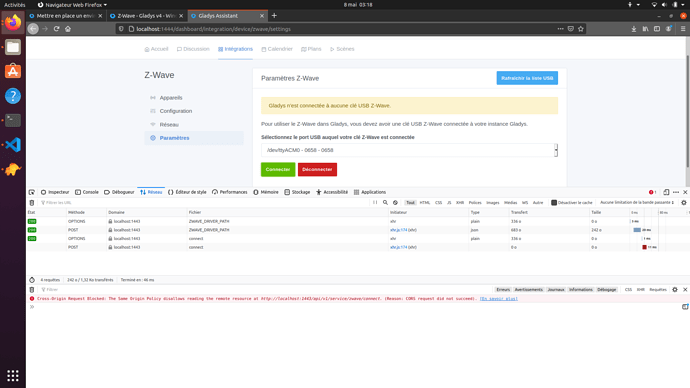Enable the console Requêtes filter

coord(658,289)
